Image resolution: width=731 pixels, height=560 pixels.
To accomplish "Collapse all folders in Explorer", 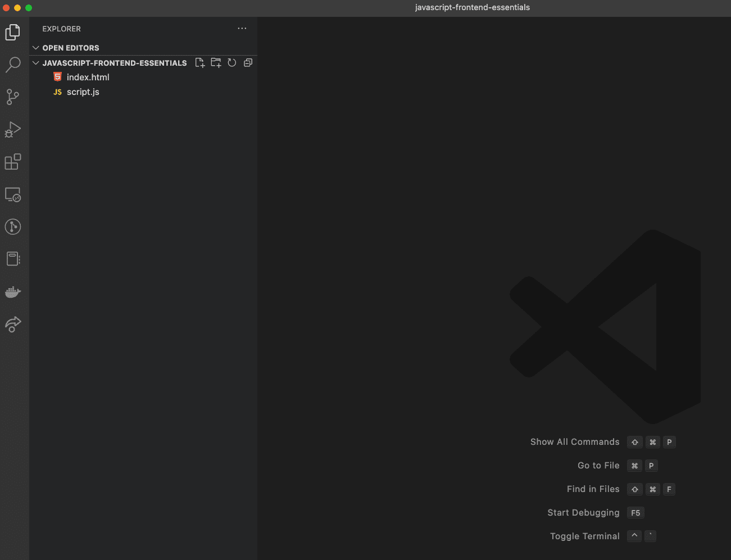I will tap(248, 63).
